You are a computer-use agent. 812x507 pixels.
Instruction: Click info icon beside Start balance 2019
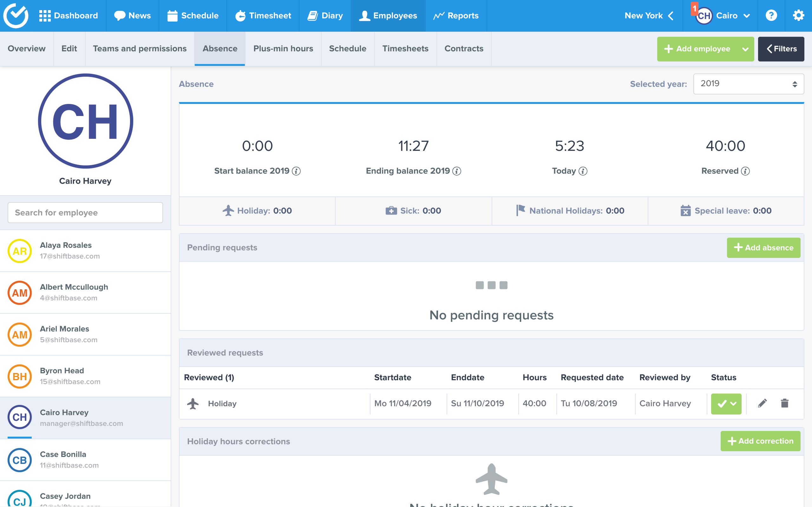[x=296, y=171]
